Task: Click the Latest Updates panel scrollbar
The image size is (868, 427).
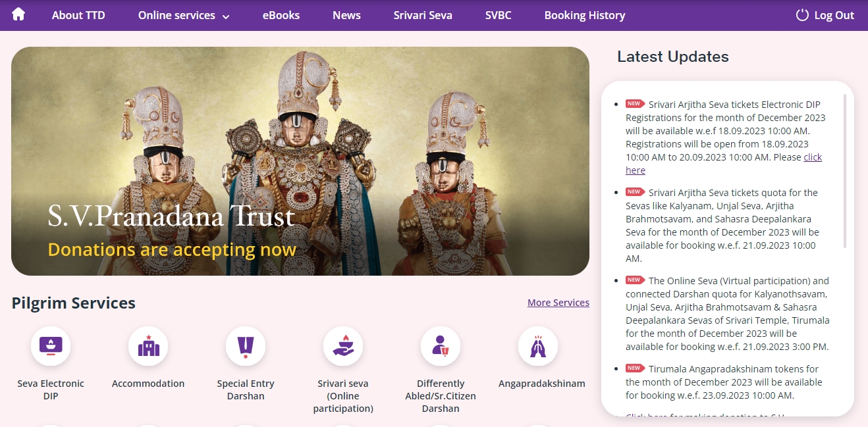Action: [x=845, y=171]
